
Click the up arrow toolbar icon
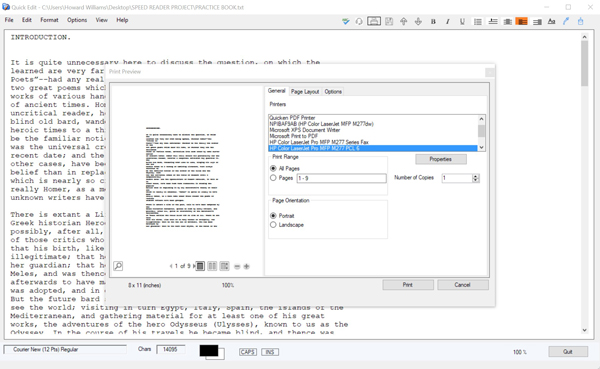click(404, 21)
